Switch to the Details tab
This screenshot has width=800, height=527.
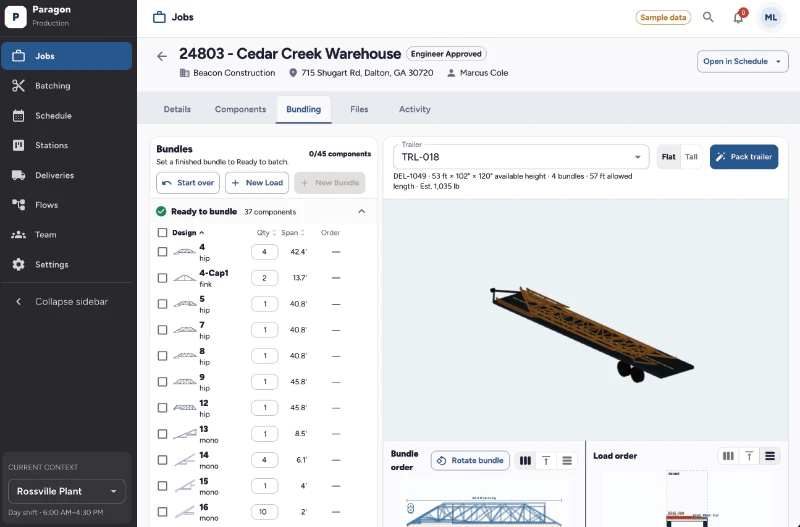177,109
